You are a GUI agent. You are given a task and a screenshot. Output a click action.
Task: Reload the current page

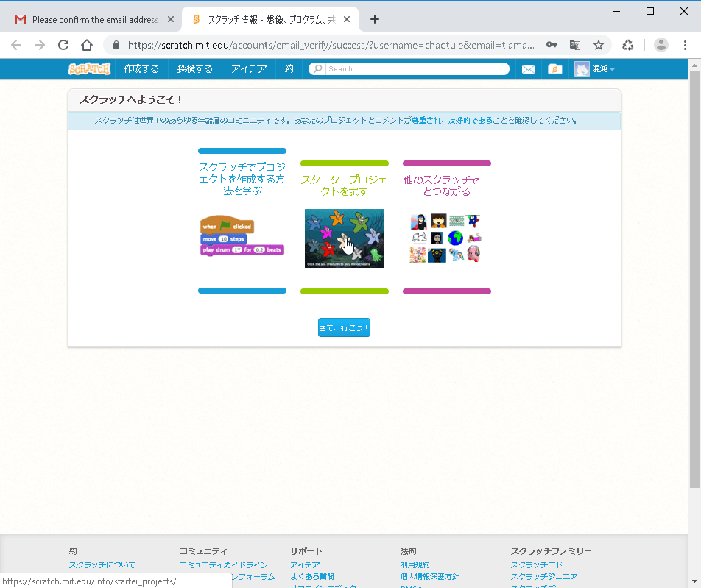[63, 45]
